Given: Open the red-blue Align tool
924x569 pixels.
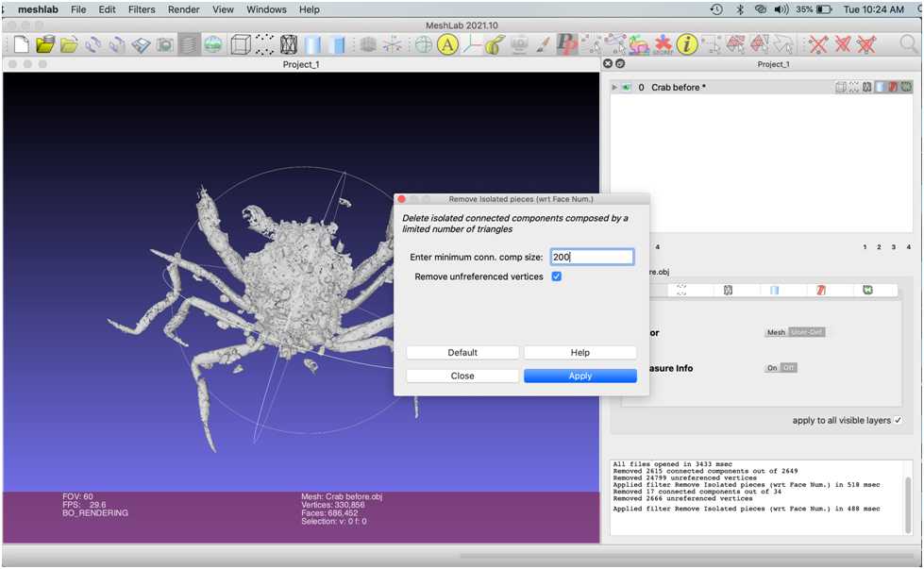Looking at the screenshot, I should tap(663, 44).
